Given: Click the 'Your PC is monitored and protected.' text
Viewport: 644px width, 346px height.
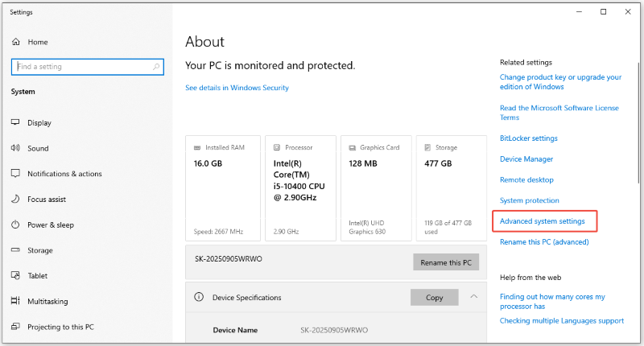Looking at the screenshot, I should pyautogui.click(x=270, y=66).
